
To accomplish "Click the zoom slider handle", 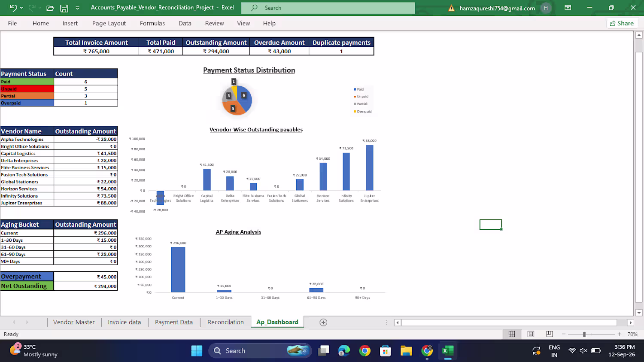I will 584,334.
